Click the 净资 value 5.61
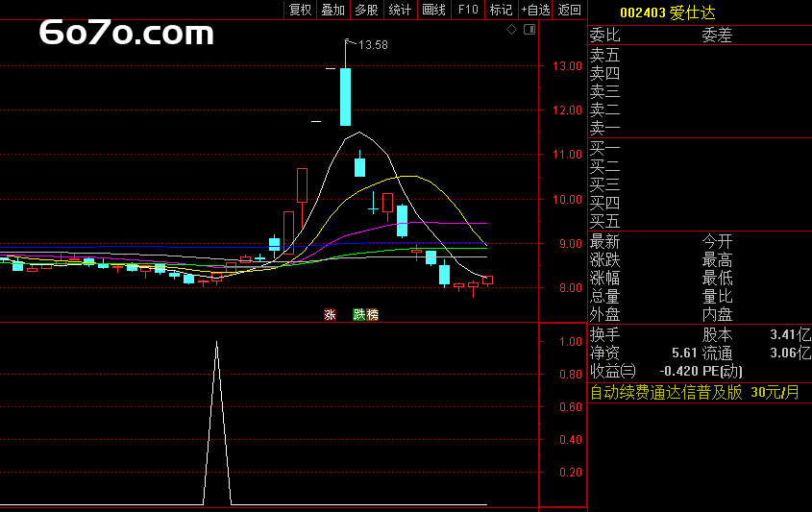The height and width of the screenshot is (512, 812). [x=684, y=354]
